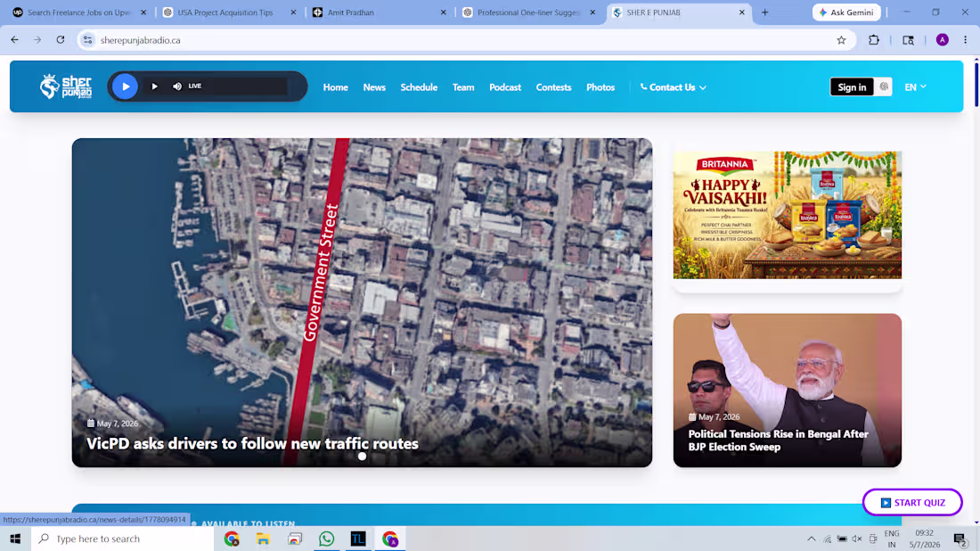Open the Chrome profile avatar A

943,40
